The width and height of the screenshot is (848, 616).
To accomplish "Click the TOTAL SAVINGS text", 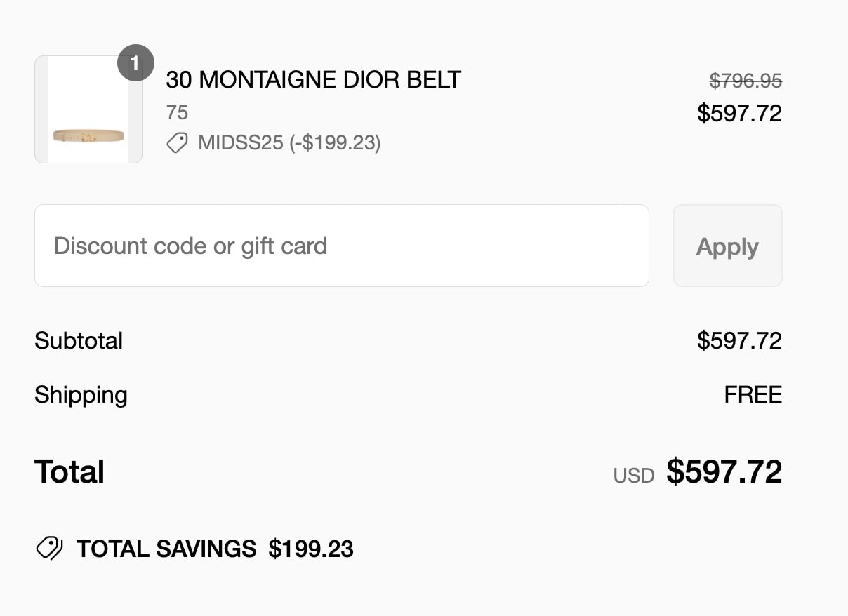I will pyautogui.click(x=166, y=549).
